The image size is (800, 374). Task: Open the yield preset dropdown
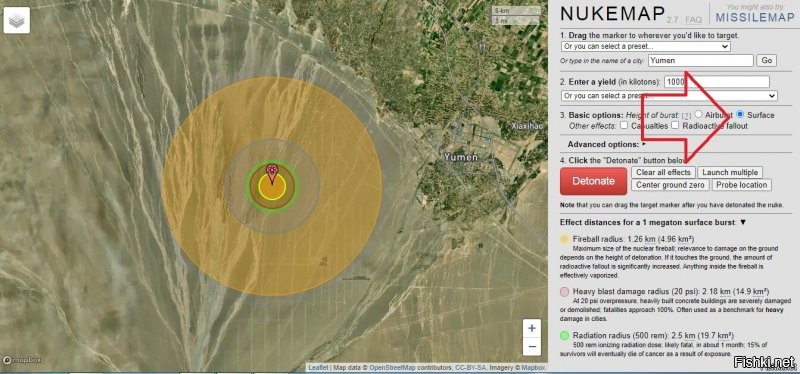click(669, 95)
